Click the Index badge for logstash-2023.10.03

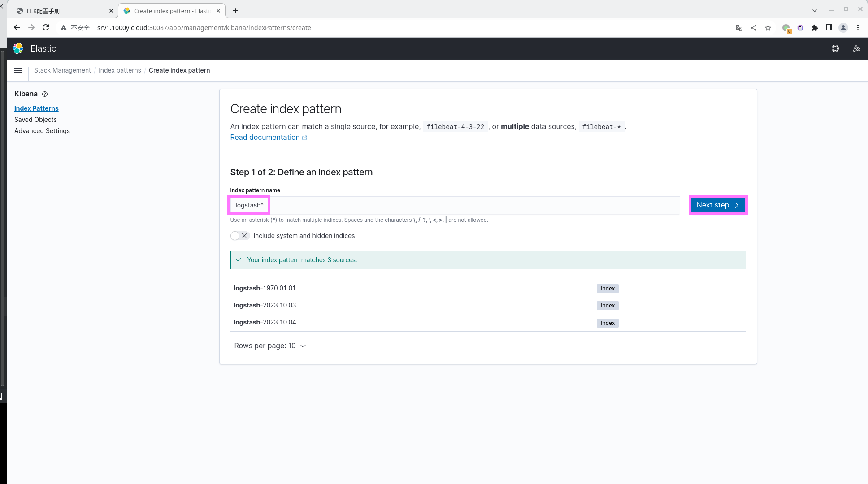[608, 306]
